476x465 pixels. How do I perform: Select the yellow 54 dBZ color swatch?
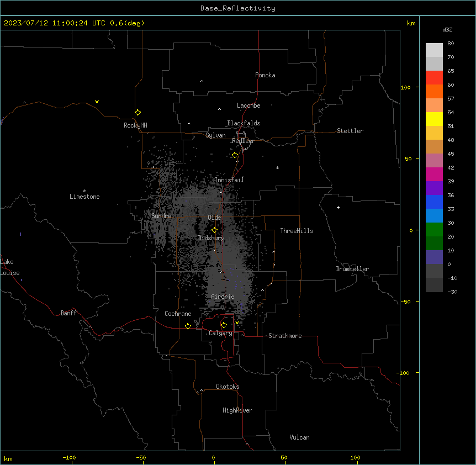click(x=434, y=119)
